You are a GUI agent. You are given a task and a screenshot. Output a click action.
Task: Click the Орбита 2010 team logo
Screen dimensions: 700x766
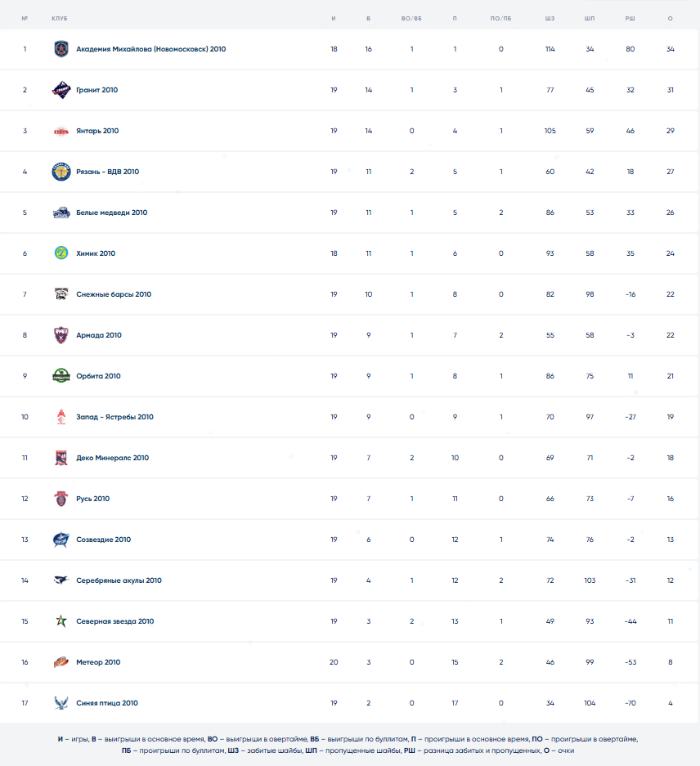[61, 376]
